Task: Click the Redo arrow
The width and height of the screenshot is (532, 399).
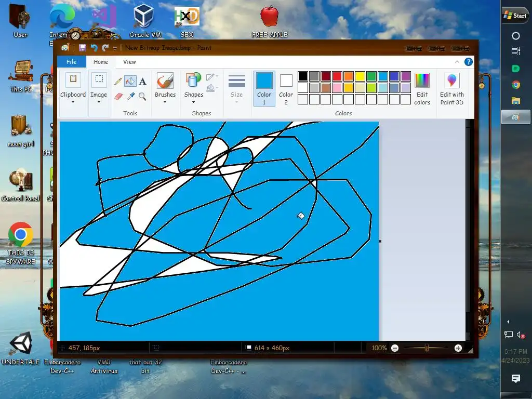Action: [x=105, y=48]
